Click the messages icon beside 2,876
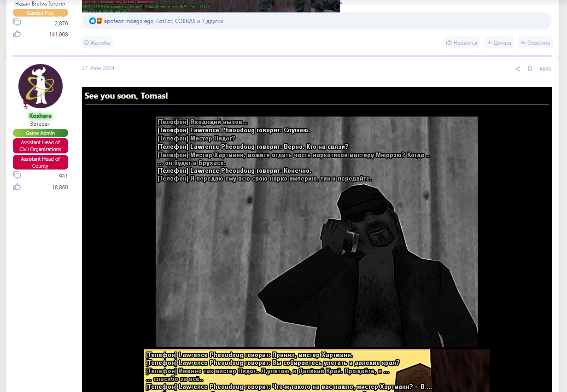 pos(17,23)
